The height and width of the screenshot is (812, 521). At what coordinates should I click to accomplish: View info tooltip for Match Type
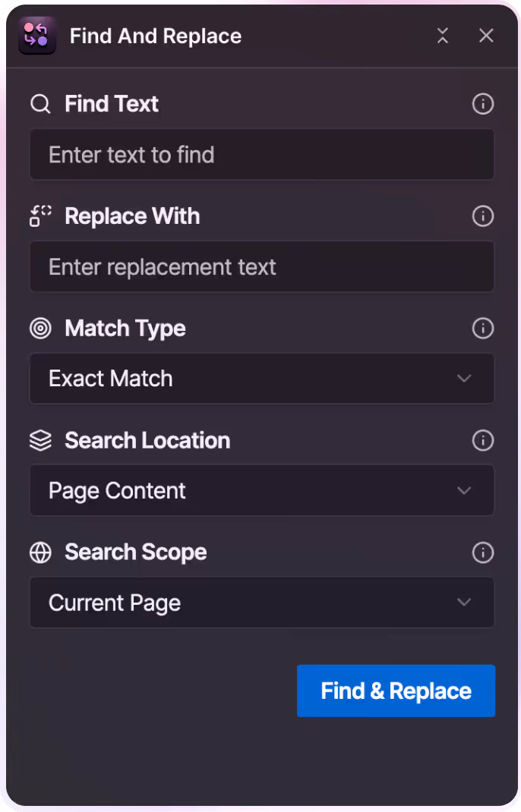(483, 329)
